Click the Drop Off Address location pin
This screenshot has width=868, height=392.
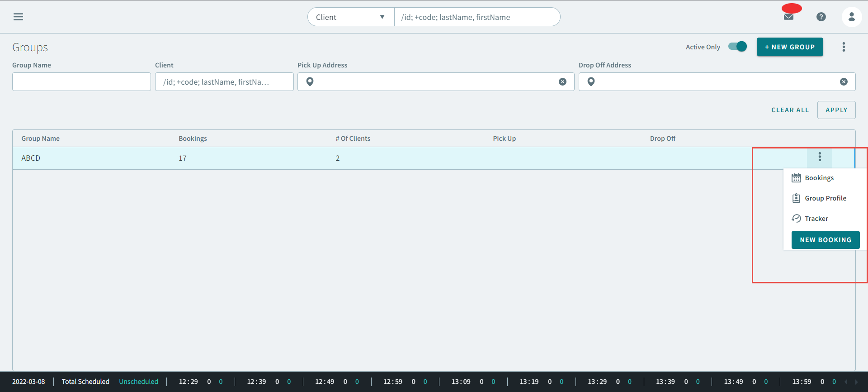click(x=591, y=82)
